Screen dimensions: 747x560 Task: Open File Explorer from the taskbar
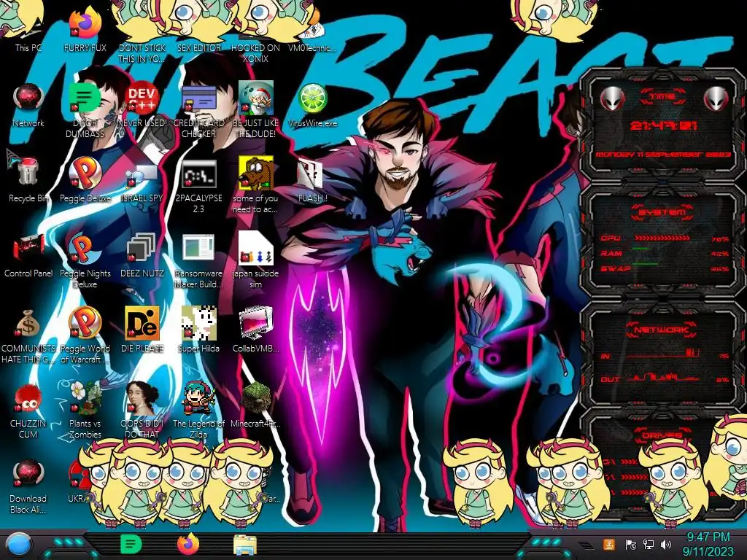click(245, 545)
